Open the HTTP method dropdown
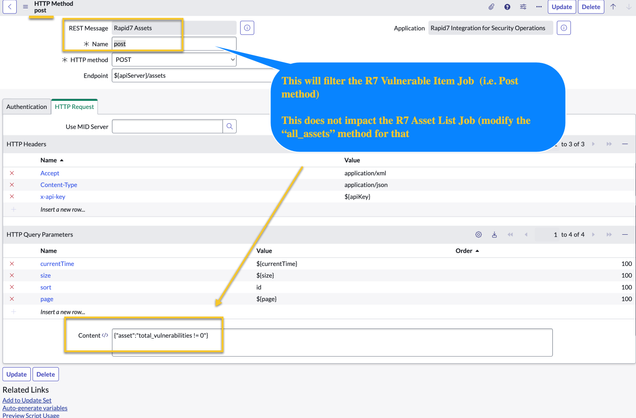This screenshot has height=418, width=636. pyautogui.click(x=174, y=60)
